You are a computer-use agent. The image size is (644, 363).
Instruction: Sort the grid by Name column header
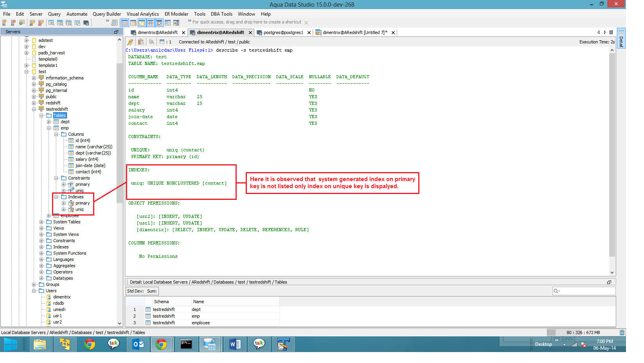tap(235, 302)
